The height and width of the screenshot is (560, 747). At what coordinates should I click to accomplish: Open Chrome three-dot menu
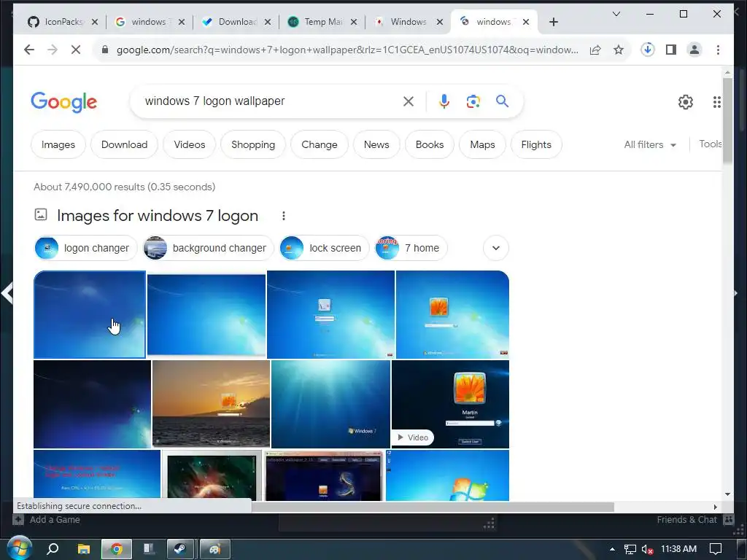(x=718, y=50)
